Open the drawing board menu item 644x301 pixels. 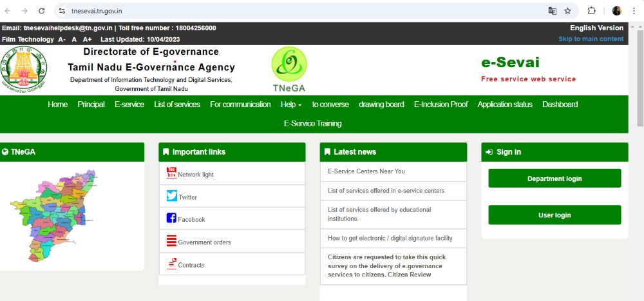click(381, 104)
